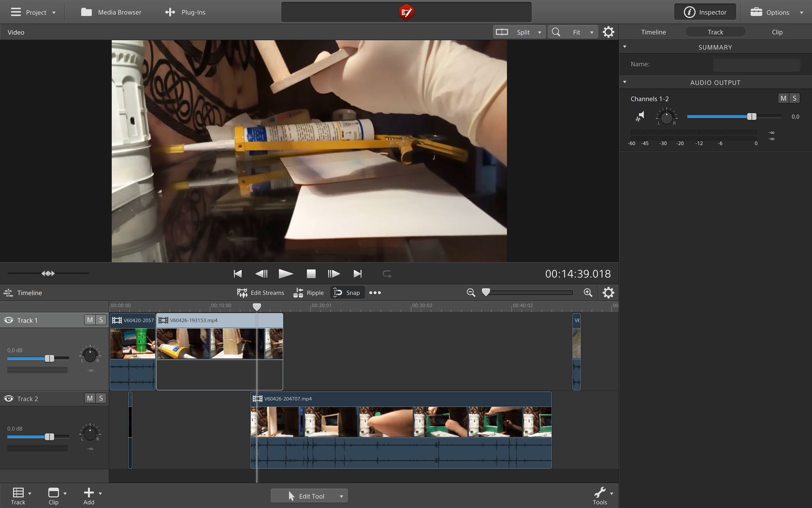Click the Channels 1-2 volume slider
The width and height of the screenshot is (812, 508).
[x=734, y=117]
